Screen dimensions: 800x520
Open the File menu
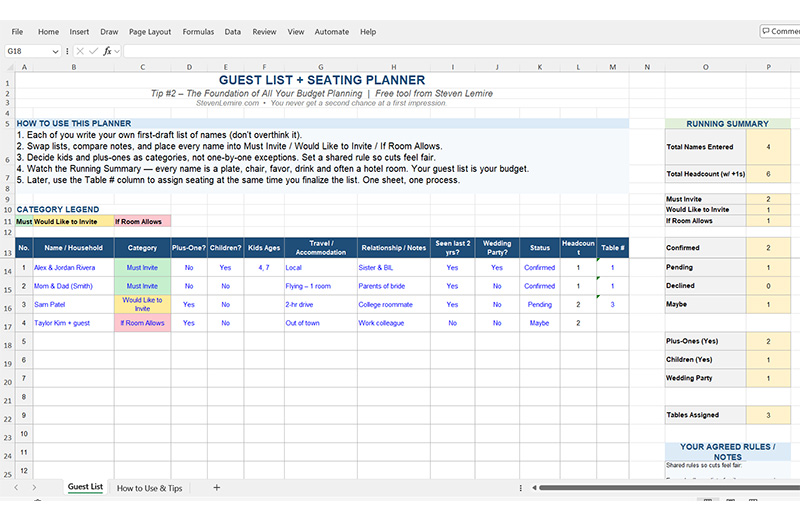pos(17,32)
